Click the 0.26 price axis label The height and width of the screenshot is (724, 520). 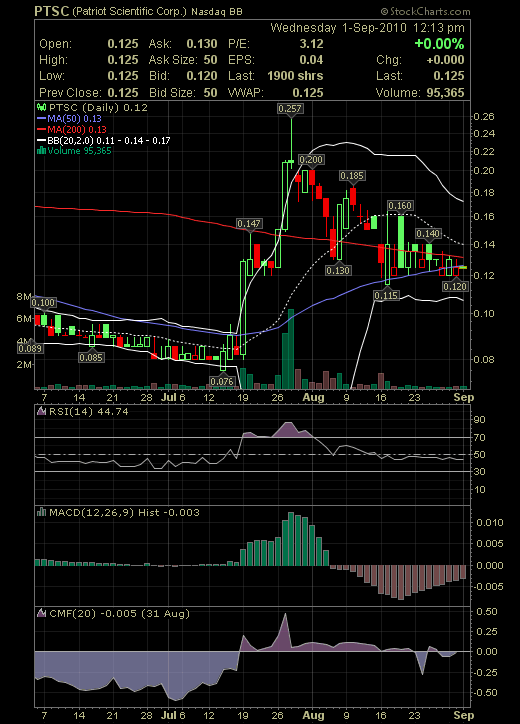pos(484,116)
